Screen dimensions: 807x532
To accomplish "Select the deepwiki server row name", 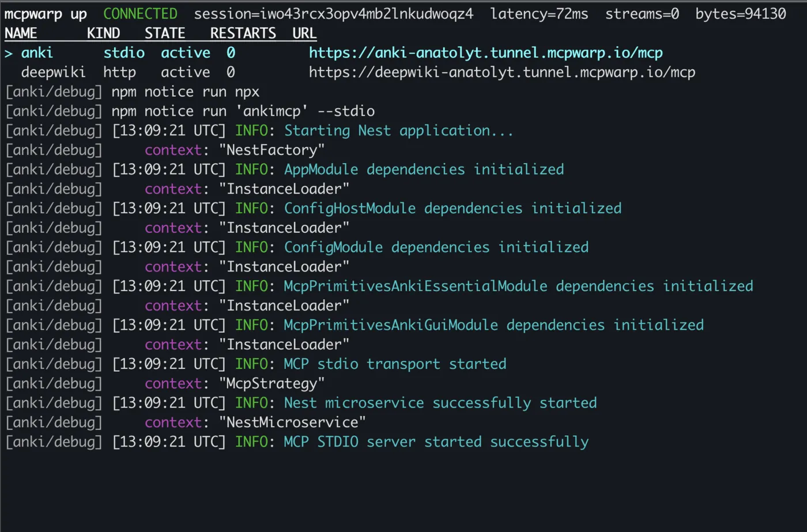I will (54, 73).
